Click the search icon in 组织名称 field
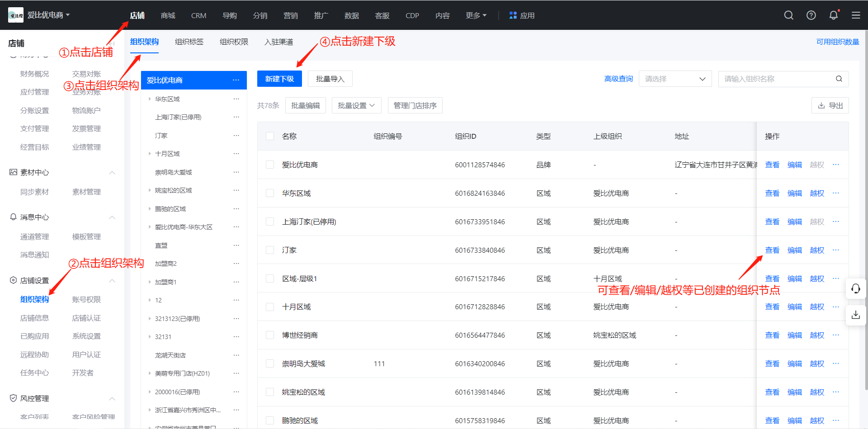868x429 pixels. [839, 79]
